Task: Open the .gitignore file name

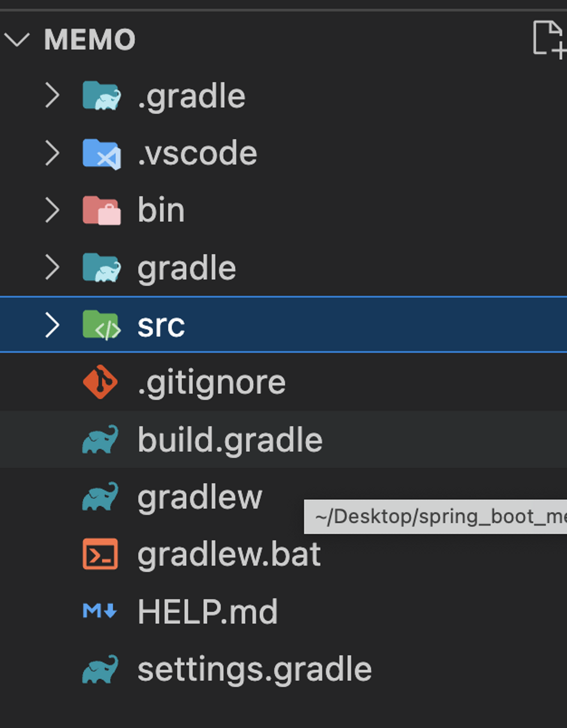Action: point(211,383)
